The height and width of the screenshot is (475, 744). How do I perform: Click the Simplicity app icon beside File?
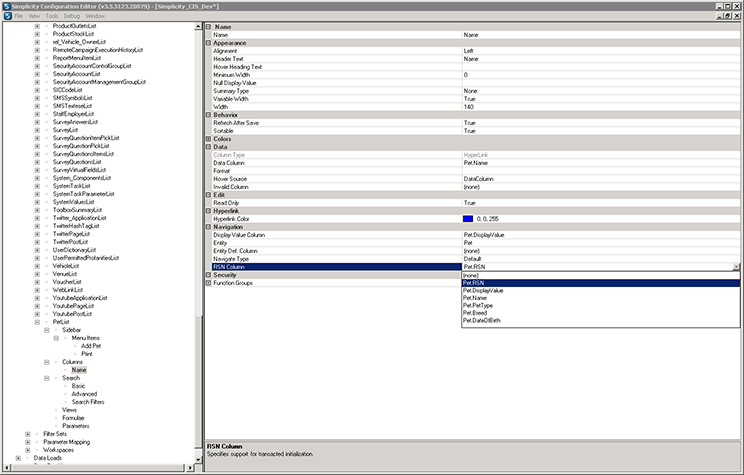click(x=7, y=16)
